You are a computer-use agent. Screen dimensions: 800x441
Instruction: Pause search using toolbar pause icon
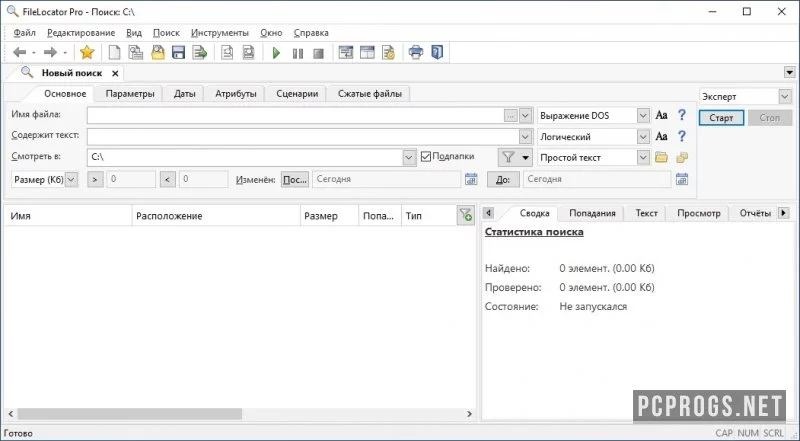tap(297, 53)
